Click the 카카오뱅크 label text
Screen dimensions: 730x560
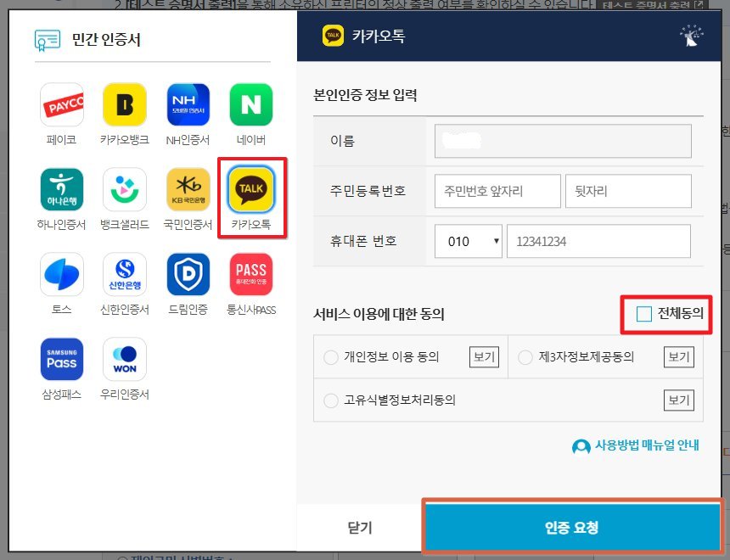[x=125, y=140]
